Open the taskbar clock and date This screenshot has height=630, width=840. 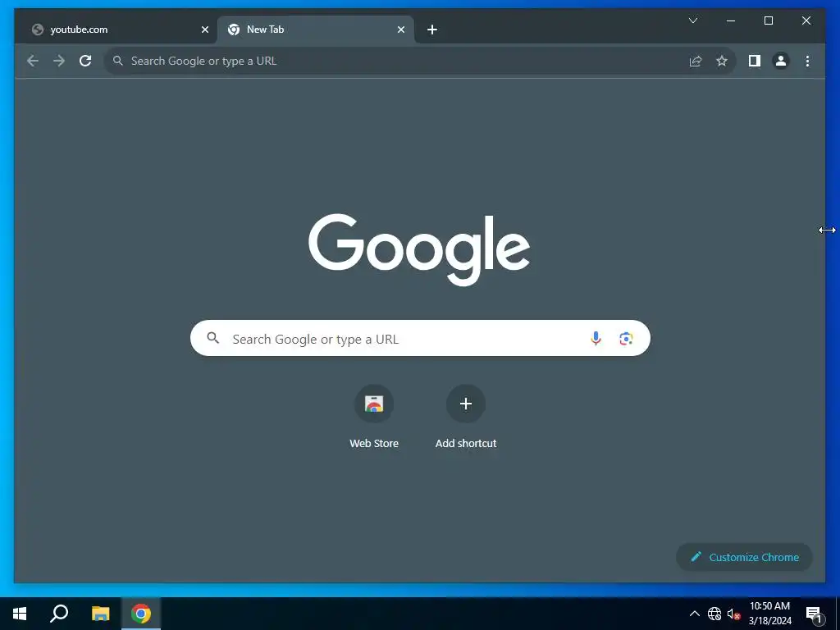pos(769,614)
